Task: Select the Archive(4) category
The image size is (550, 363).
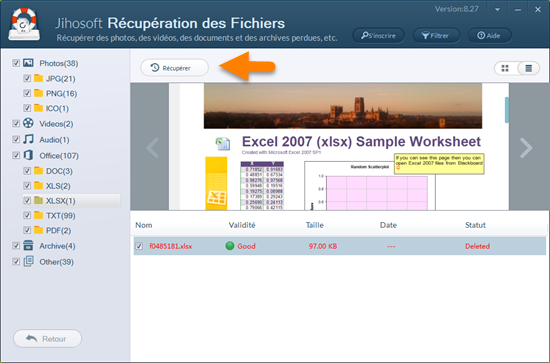Action: 57,246
